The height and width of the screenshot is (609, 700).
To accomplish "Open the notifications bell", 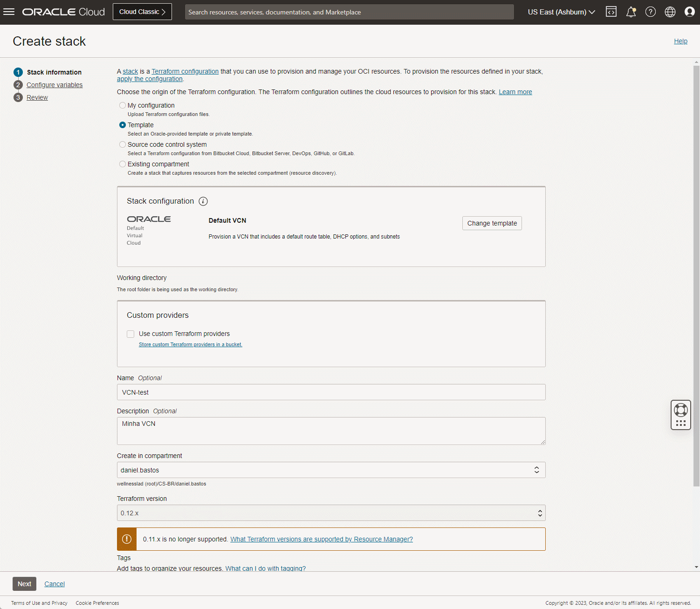I will click(631, 12).
